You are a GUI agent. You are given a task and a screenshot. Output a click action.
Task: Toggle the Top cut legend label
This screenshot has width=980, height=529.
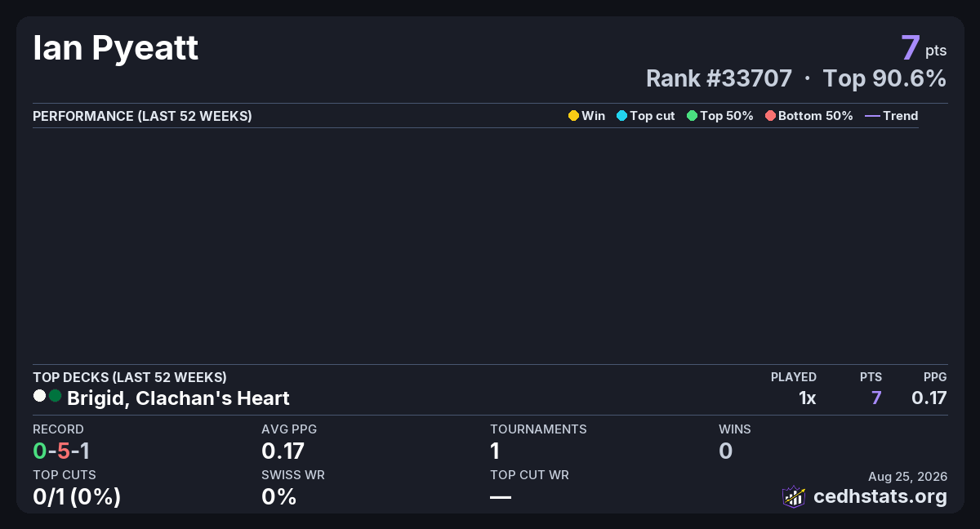pos(653,116)
